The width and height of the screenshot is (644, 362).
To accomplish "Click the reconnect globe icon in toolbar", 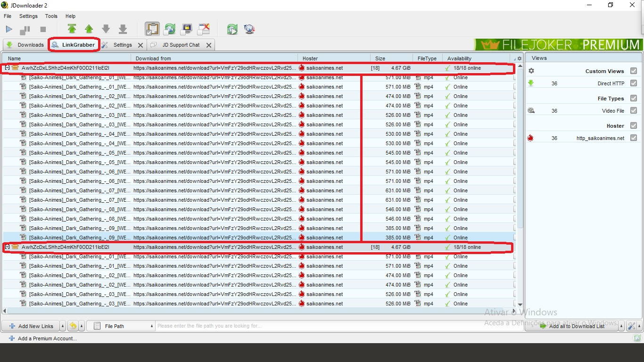I will (249, 29).
